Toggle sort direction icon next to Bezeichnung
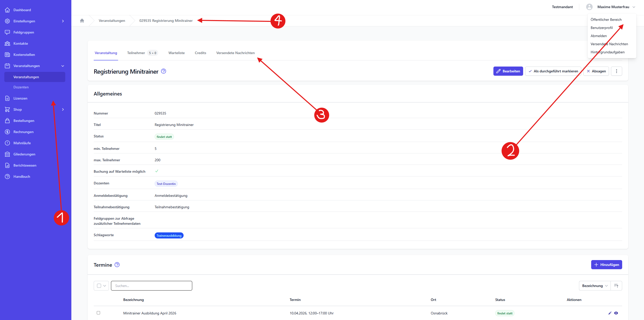This screenshot has width=644, height=320. point(616,286)
